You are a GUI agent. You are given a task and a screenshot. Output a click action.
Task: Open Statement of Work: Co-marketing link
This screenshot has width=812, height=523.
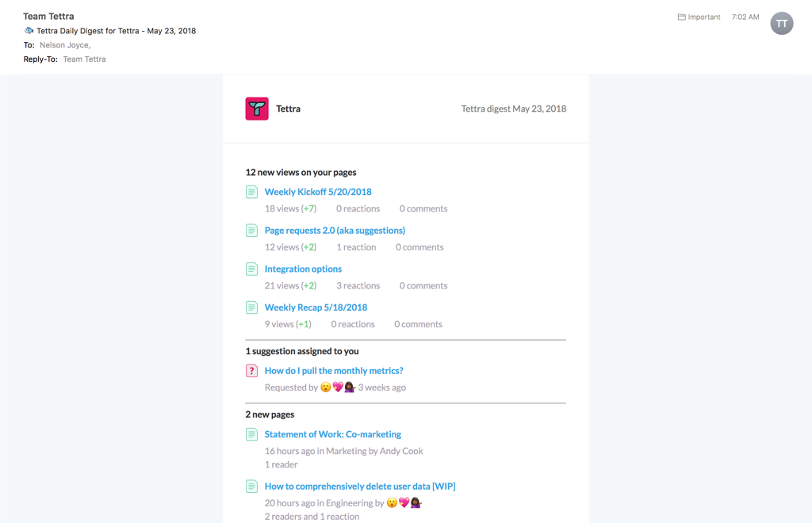coord(332,434)
